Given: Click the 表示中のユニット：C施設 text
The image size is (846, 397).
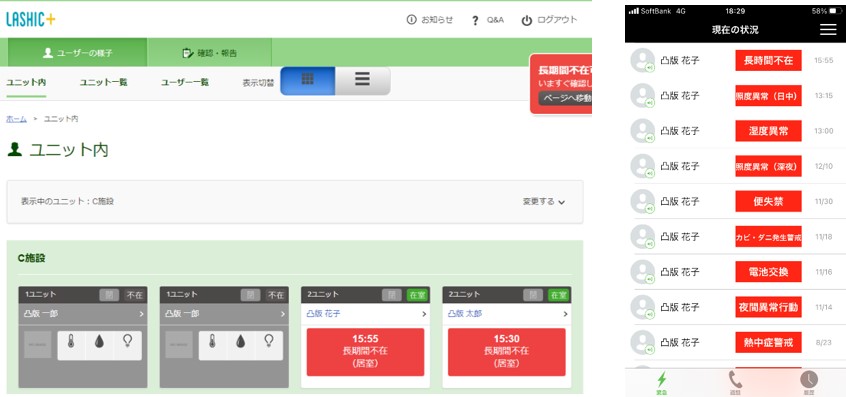Looking at the screenshot, I should tap(67, 202).
